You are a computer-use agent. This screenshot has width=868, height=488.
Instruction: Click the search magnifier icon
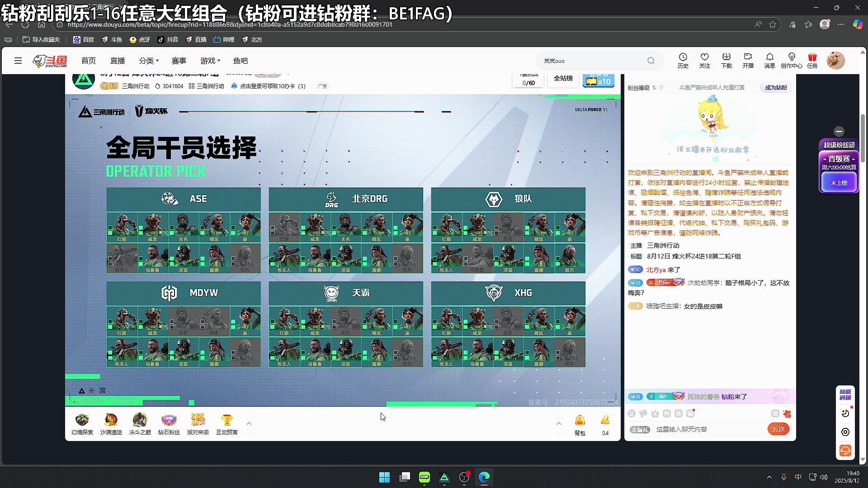(651, 61)
